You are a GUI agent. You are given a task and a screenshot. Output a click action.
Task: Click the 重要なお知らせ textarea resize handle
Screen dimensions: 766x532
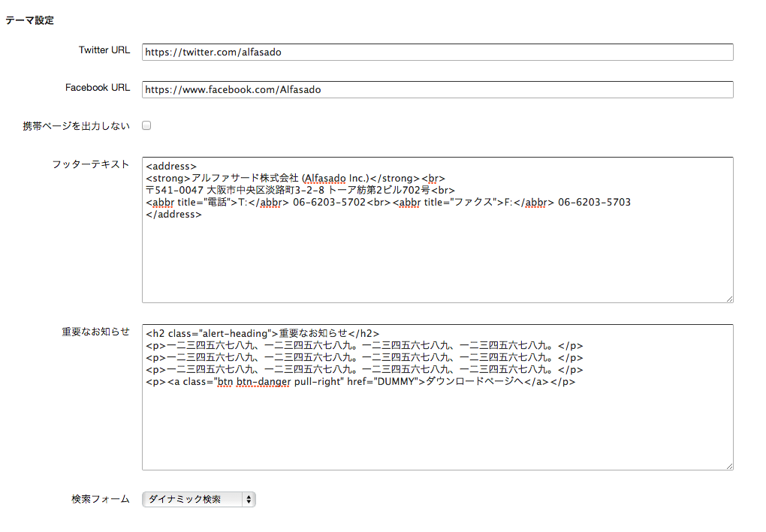729,466
